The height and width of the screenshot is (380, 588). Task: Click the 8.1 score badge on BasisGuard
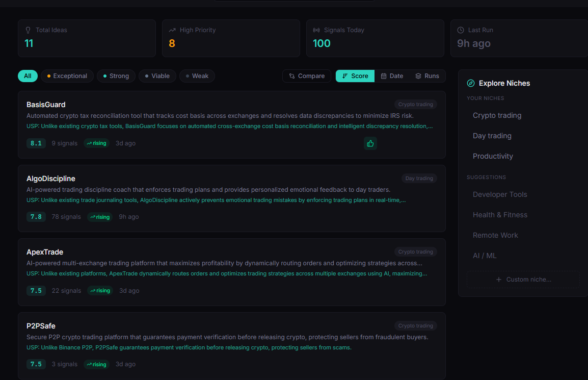tap(36, 143)
